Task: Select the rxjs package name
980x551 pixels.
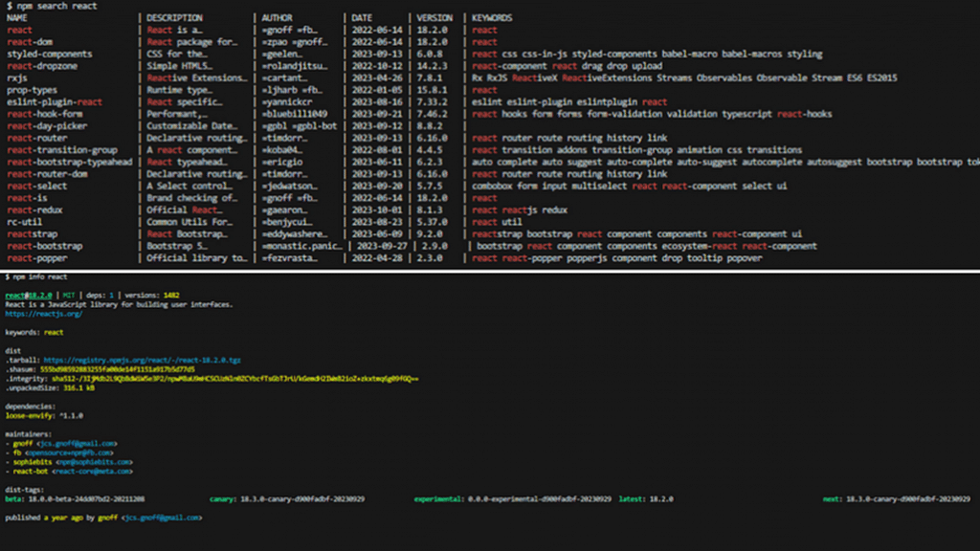Action: click(x=17, y=77)
